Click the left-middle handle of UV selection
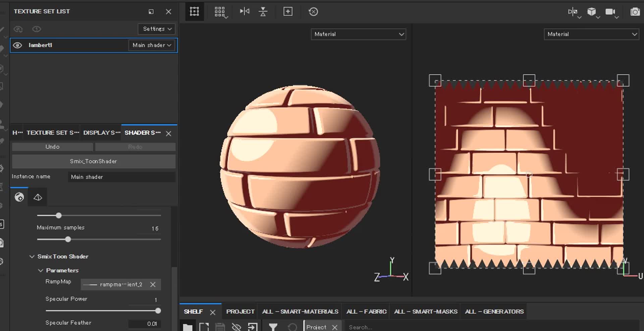 435,175
